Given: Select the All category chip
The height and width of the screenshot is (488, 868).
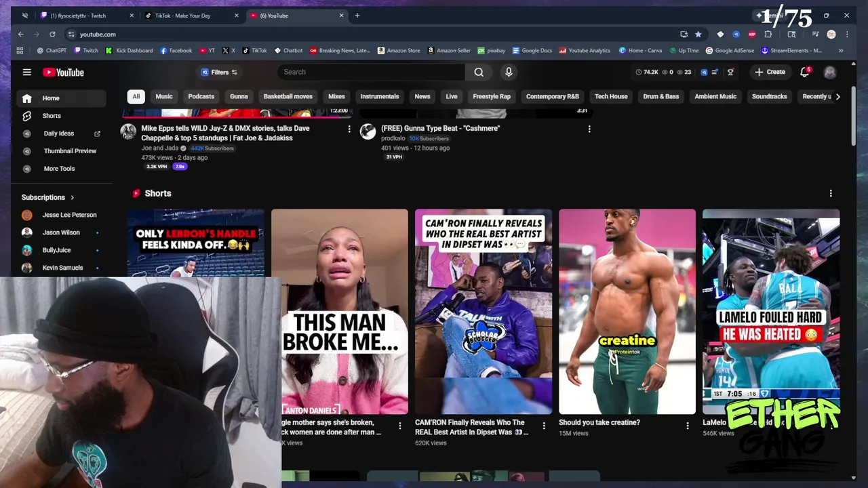Looking at the screenshot, I should 136,96.
